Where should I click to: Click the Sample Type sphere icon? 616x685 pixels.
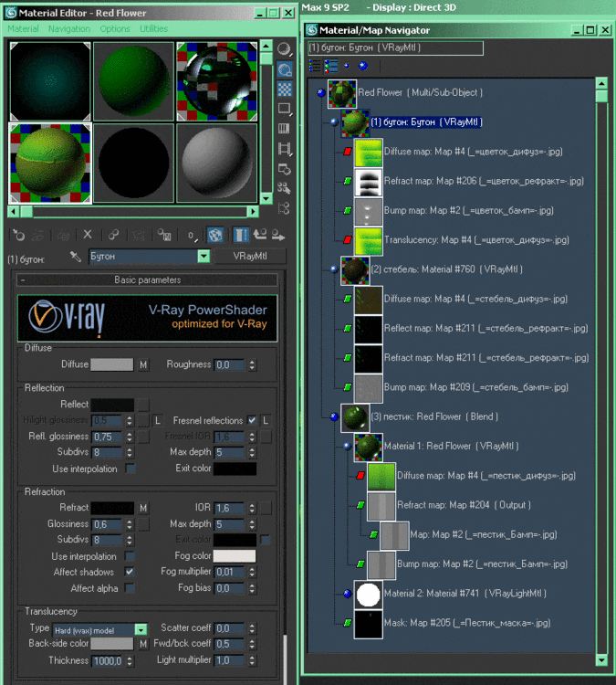coord(284,49)
